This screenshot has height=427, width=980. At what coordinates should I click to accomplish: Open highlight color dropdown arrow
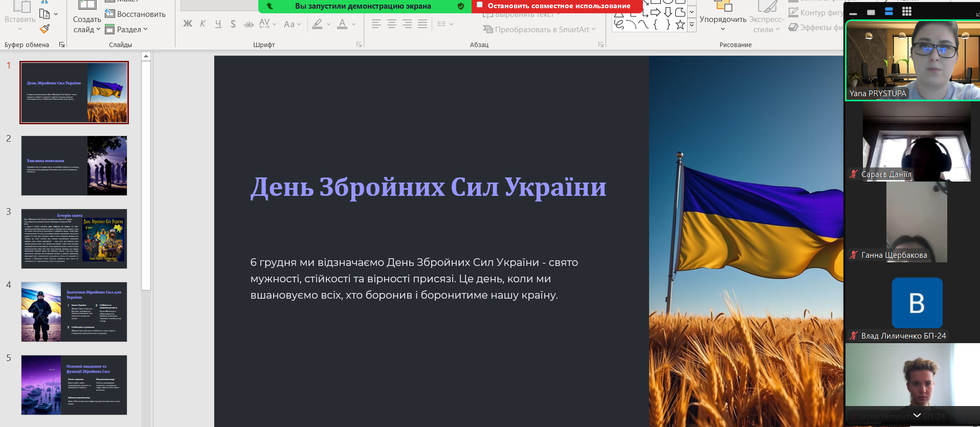tap(328, 24)
